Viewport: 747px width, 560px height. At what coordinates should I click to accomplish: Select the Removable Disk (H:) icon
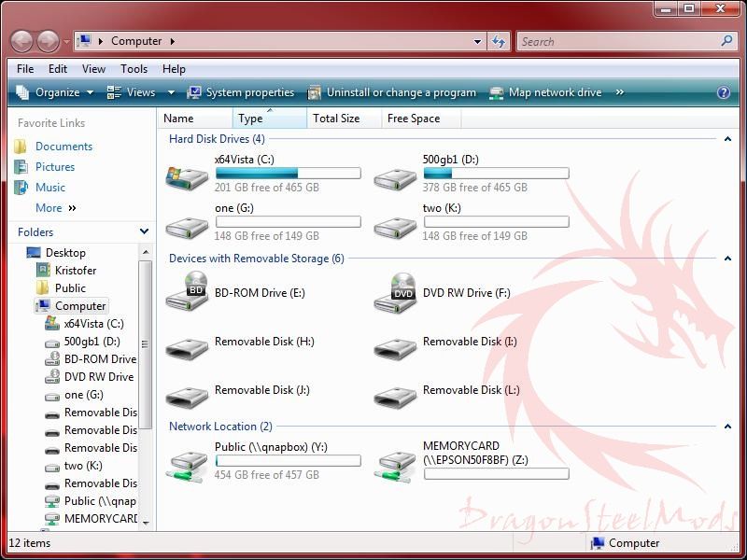coord(187,346)
